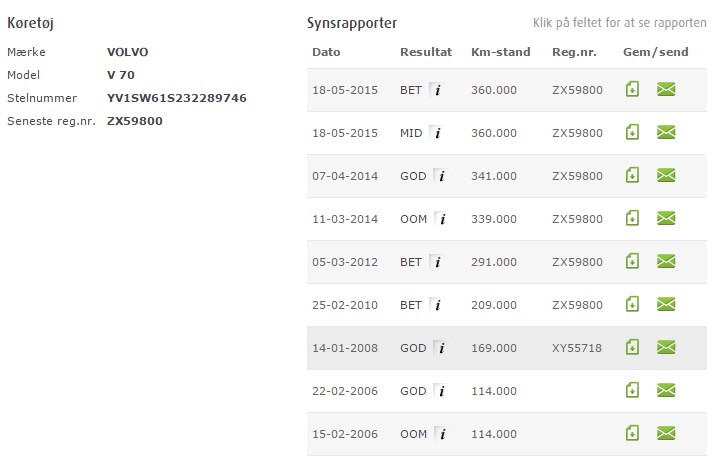Screen dimensions: 723x470
Task: Click the chassis number YV1SW61S232289746
Action: [x=176, y=98]
